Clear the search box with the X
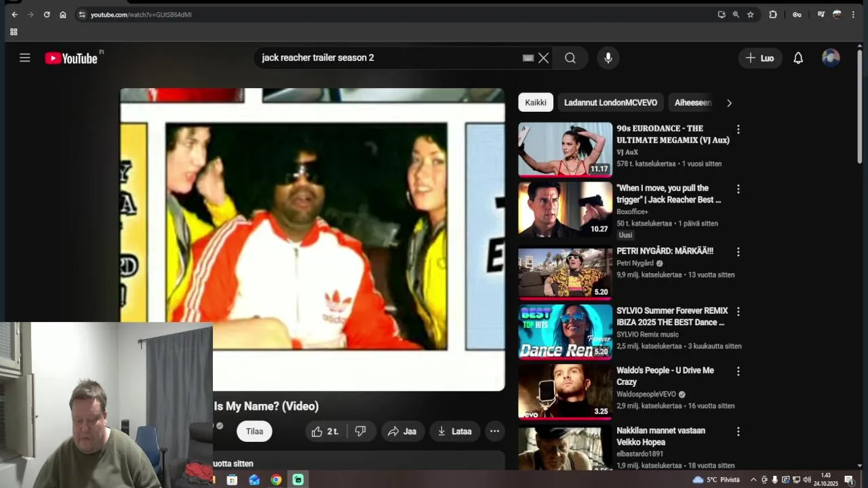This screenshot has height=488, width=868. click(544, 58)
